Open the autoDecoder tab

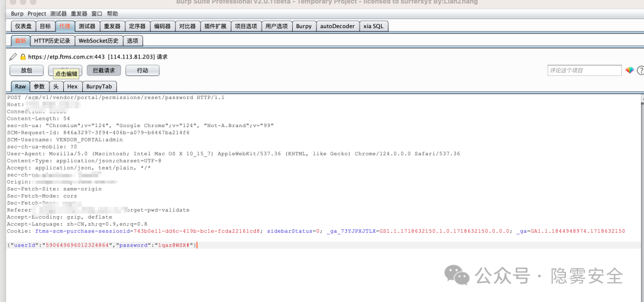(x=337, y=26)
